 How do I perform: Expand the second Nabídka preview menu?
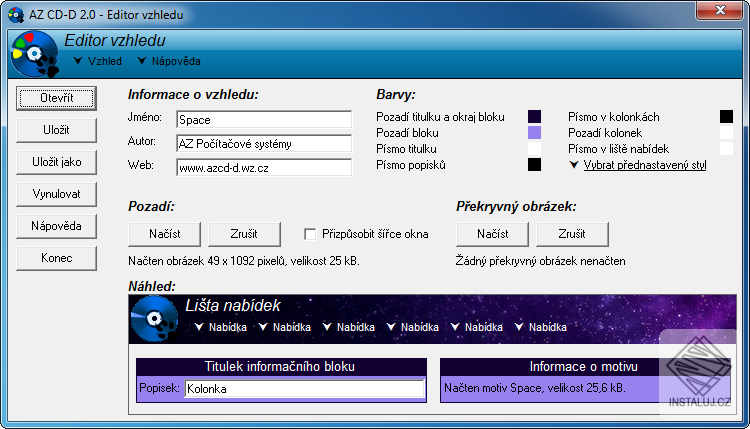click(x=285, y=327)
